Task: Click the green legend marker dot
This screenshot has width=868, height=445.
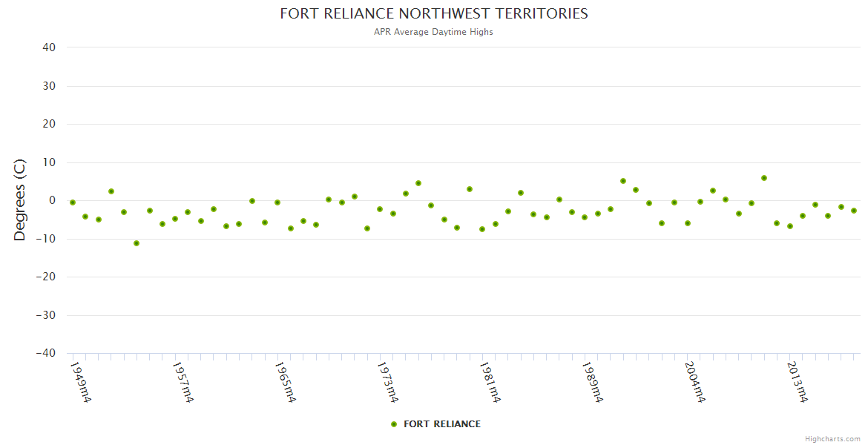Action: pos(394,424)
